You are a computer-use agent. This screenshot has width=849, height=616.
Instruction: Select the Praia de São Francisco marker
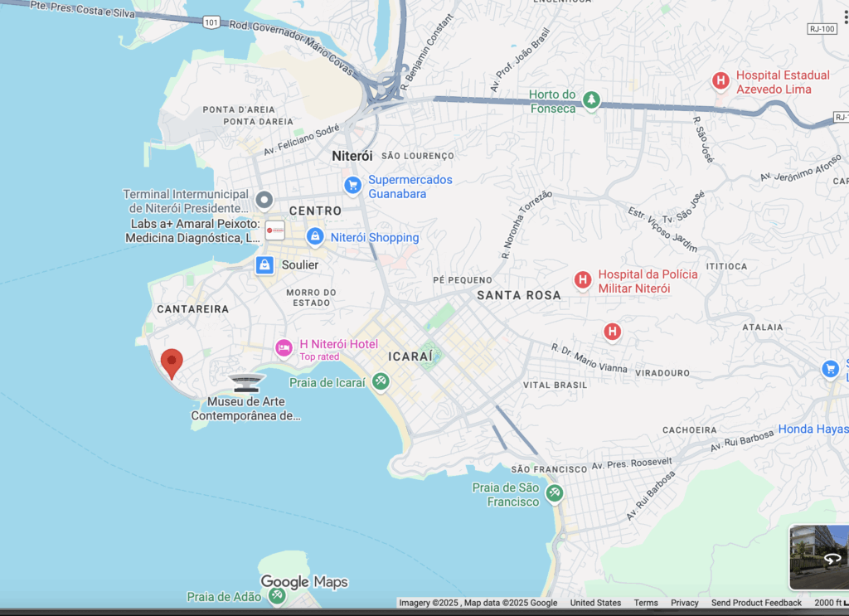pos(554,493)
